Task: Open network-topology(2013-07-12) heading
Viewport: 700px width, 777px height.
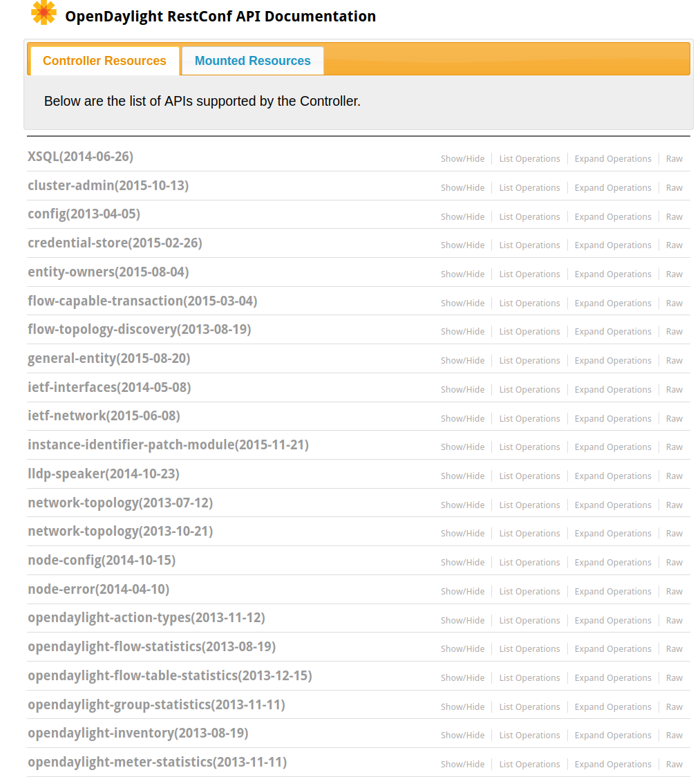Action: [120, 503]
